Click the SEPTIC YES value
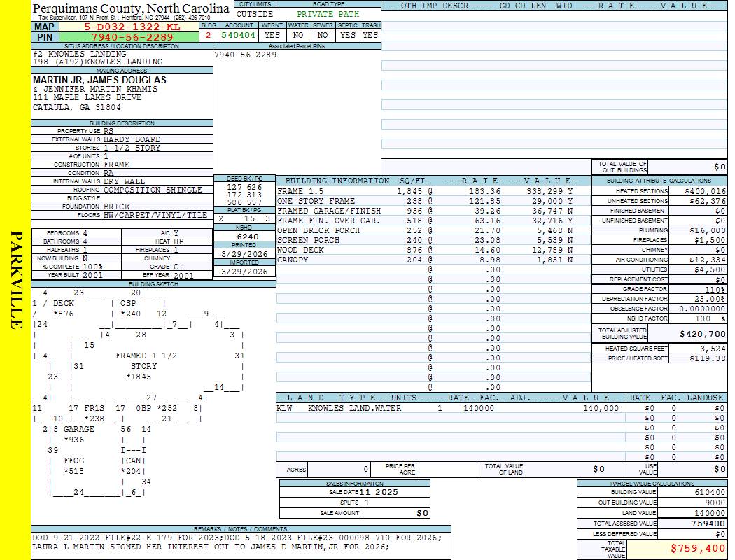The width and height of the screenshot is (735, 560). tap(347, 34)
